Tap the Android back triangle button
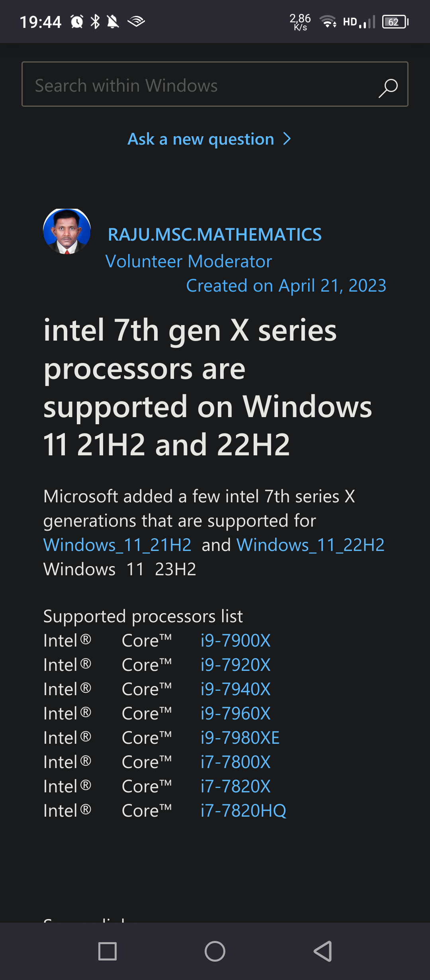Image resolution: width=430 pixels, height=980 pixels. pyautogui.click(x=323, y=951)
